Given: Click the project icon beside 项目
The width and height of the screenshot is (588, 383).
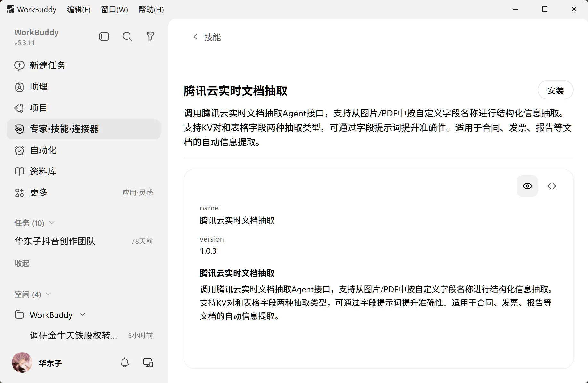Looking at the screenshot, I should pyautogui.click(x=19, y=108).
